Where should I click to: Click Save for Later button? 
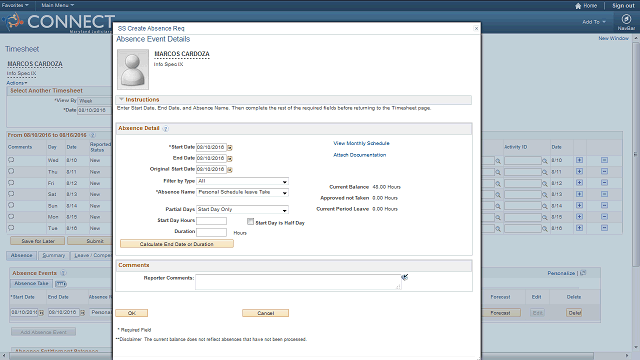[x=38, y=241]
